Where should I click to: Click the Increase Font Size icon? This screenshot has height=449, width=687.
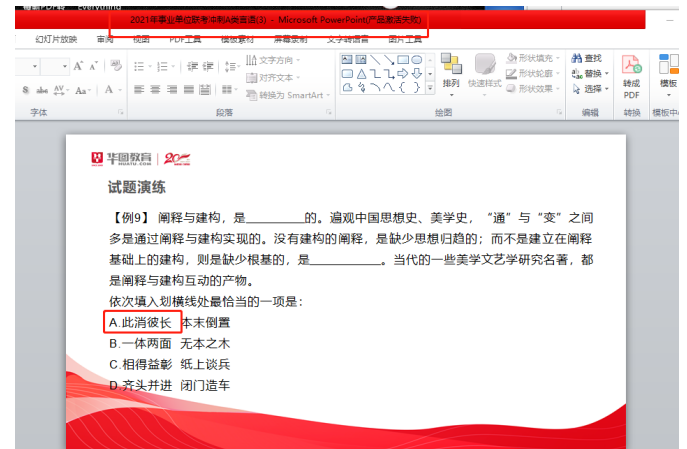[79, 66]
